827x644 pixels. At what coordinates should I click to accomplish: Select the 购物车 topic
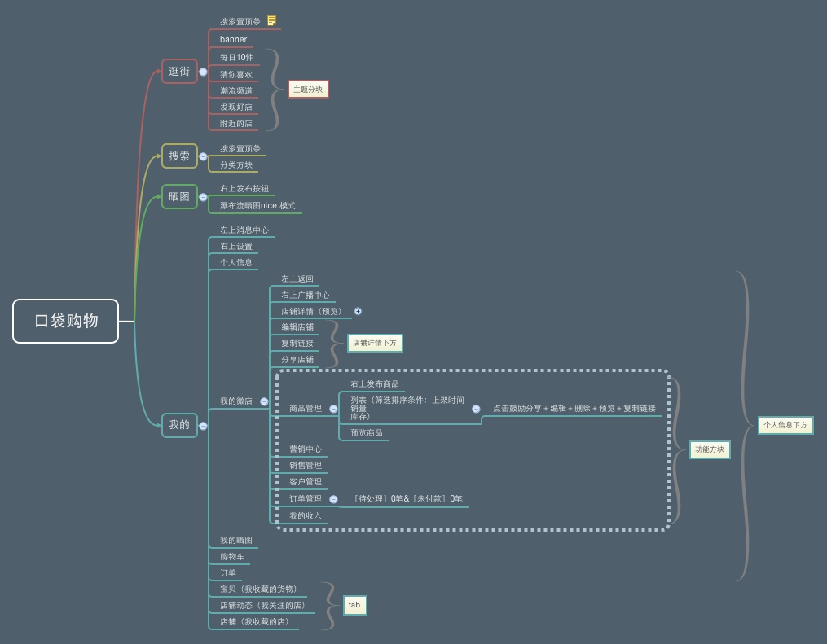coord(232,557)
